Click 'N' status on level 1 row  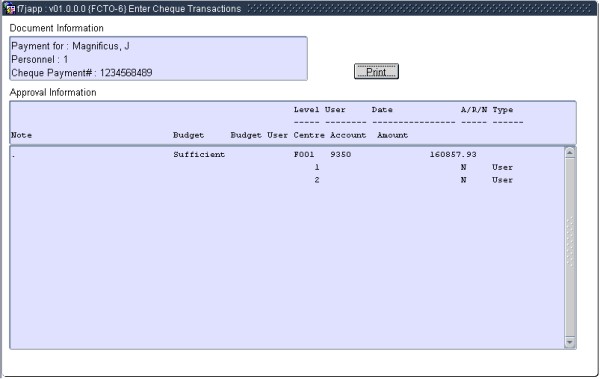coord(463,167)
